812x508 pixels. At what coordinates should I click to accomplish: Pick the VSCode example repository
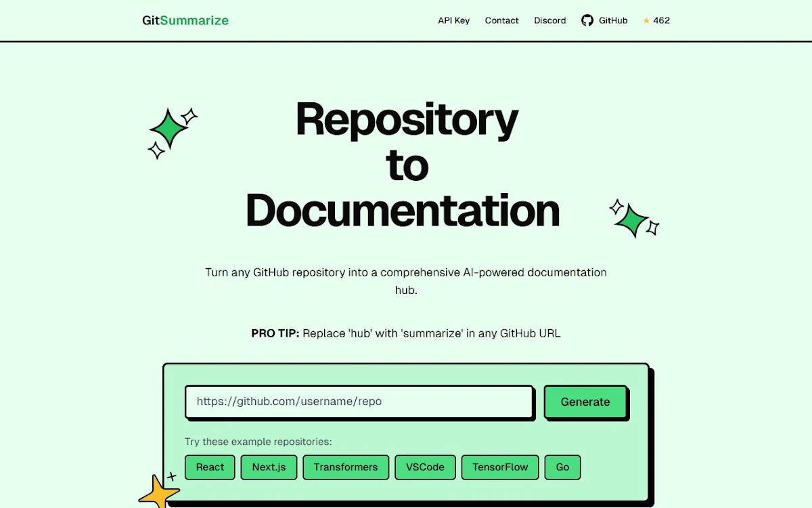tap(425, 467)
